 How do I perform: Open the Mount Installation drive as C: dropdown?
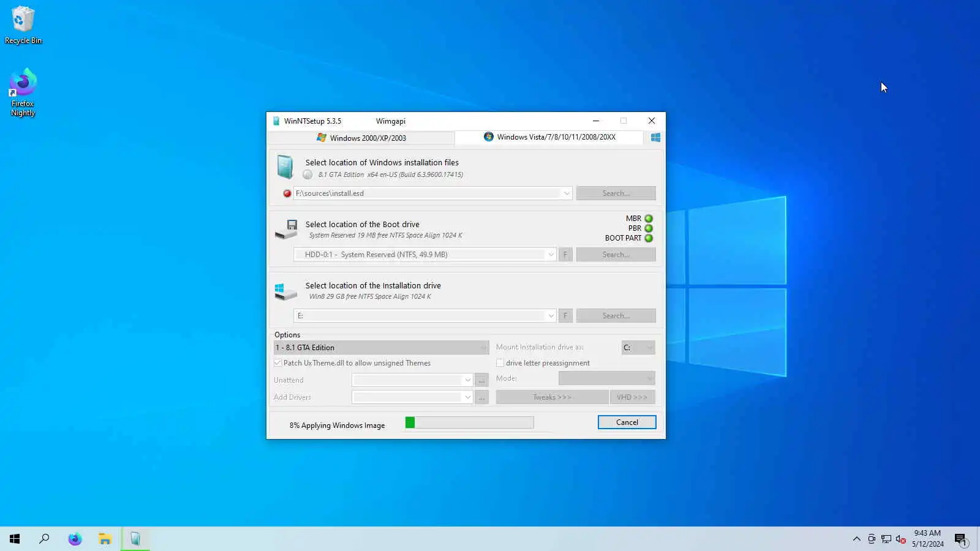[638, 348]
